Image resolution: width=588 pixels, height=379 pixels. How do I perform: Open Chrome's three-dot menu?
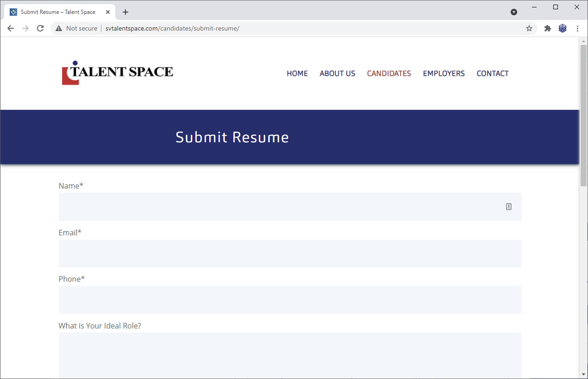(x=577, y=28)
